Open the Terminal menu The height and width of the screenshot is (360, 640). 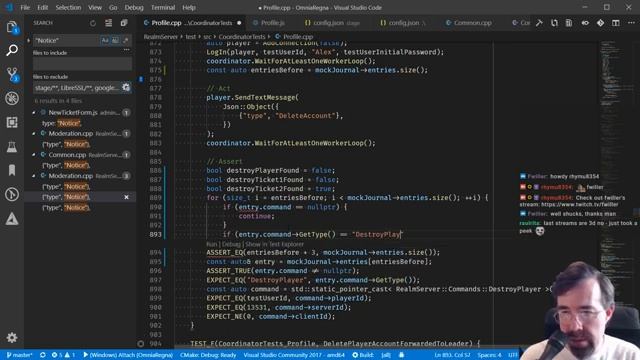point(163,7)
